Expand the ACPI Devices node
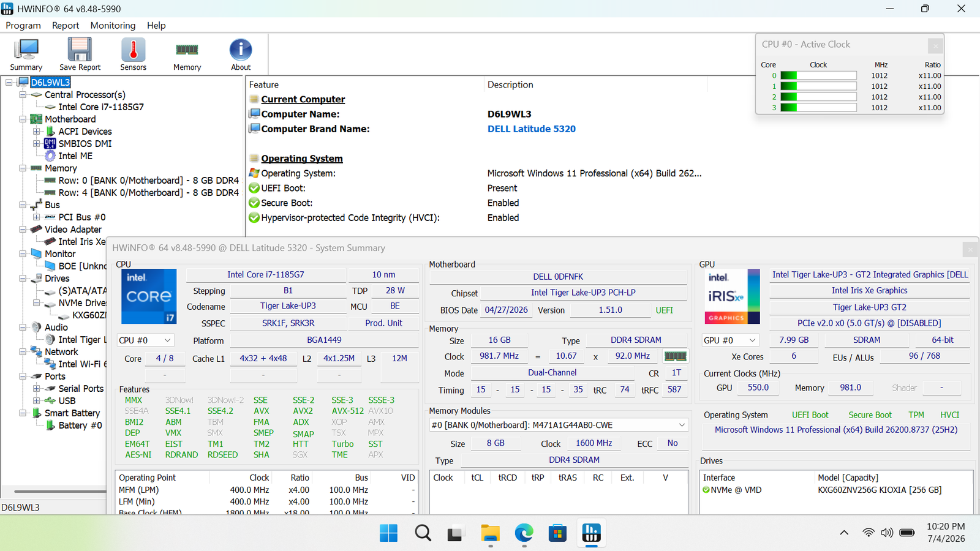 [36, 132]
